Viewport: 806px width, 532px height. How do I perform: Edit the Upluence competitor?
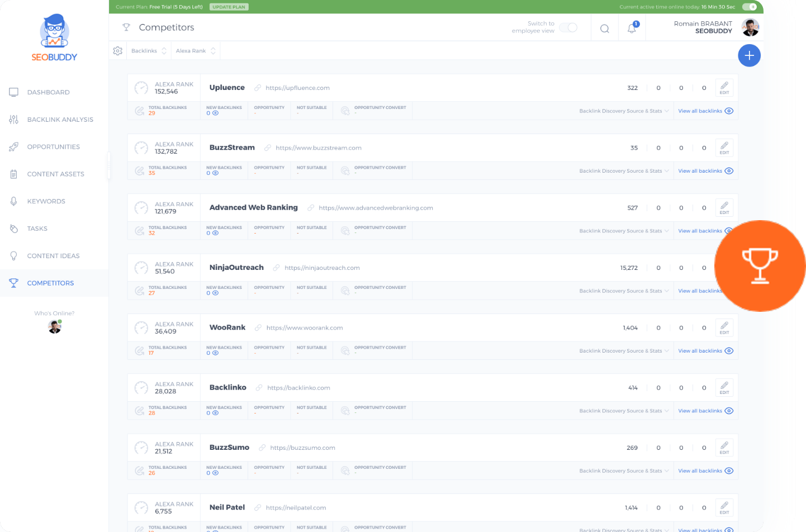click(x=724, y=88)
